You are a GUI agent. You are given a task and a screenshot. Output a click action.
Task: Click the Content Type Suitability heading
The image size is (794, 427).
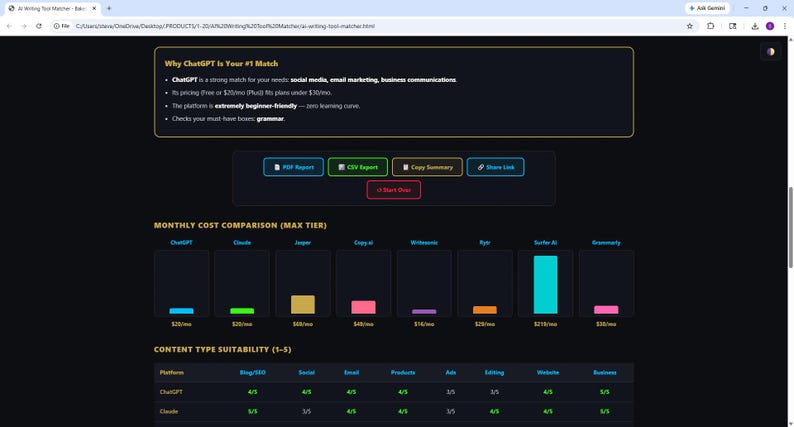(x=222, y=350)
